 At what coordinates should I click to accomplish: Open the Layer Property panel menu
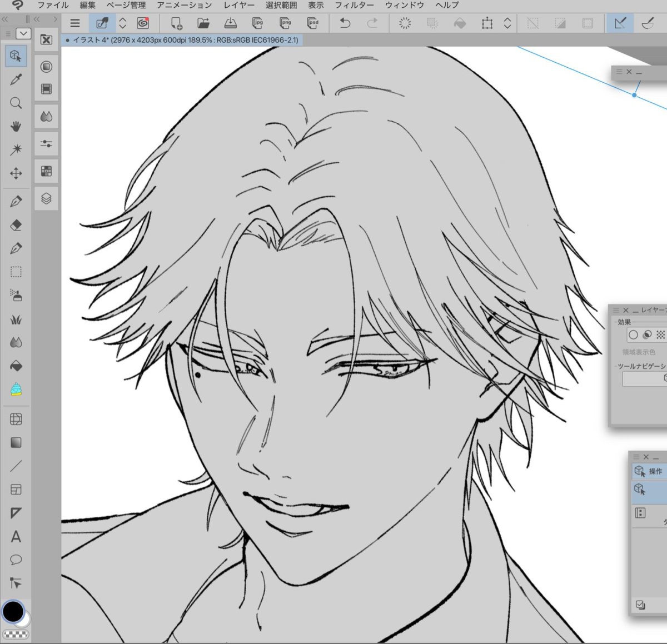pos(616,310)
